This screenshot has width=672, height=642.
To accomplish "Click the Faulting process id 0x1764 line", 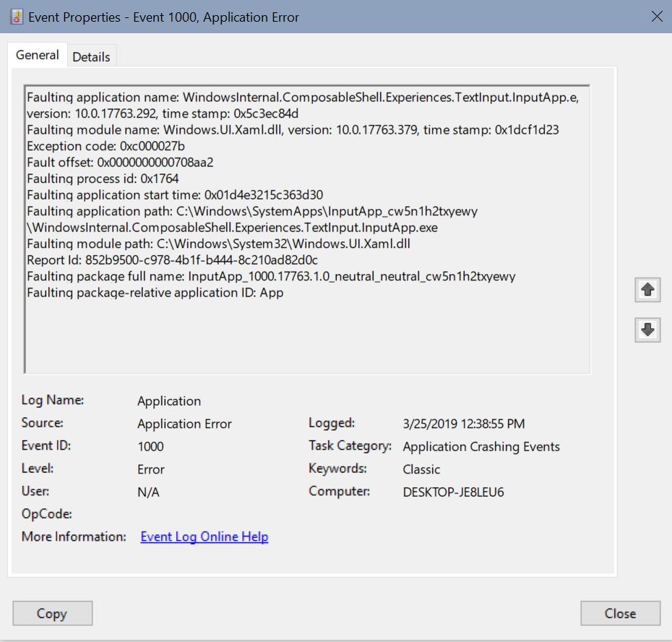I will click(103, 179).
